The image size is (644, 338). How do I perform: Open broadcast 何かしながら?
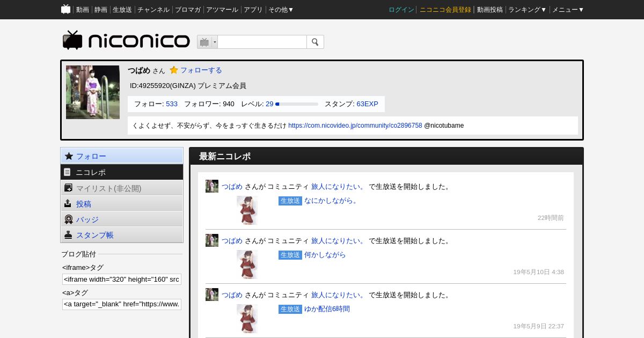click(325, 255)
